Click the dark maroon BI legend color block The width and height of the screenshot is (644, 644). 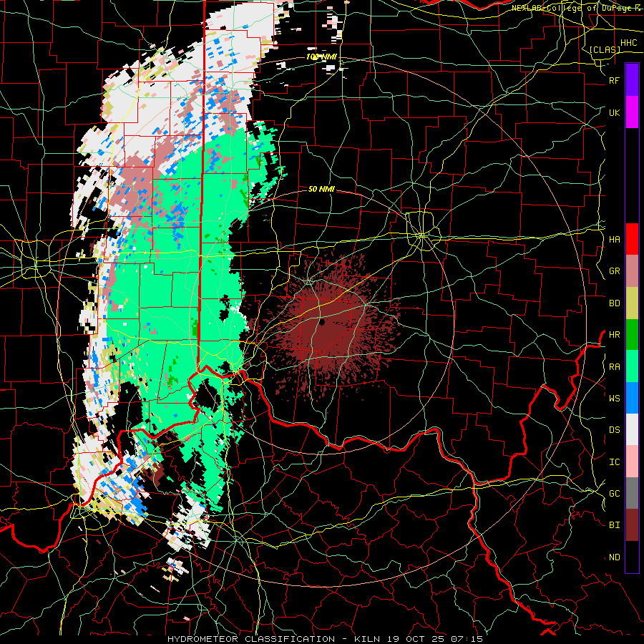632,525
